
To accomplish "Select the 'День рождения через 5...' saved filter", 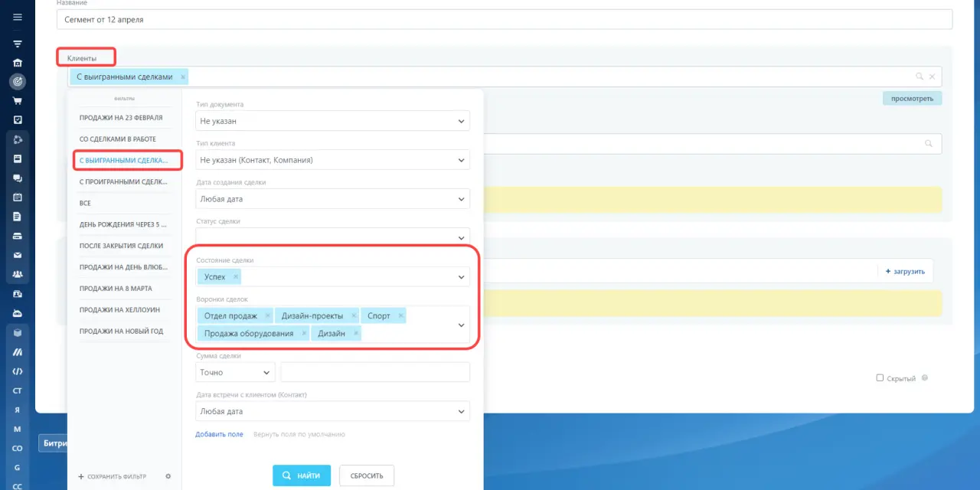I will point(123,224).
